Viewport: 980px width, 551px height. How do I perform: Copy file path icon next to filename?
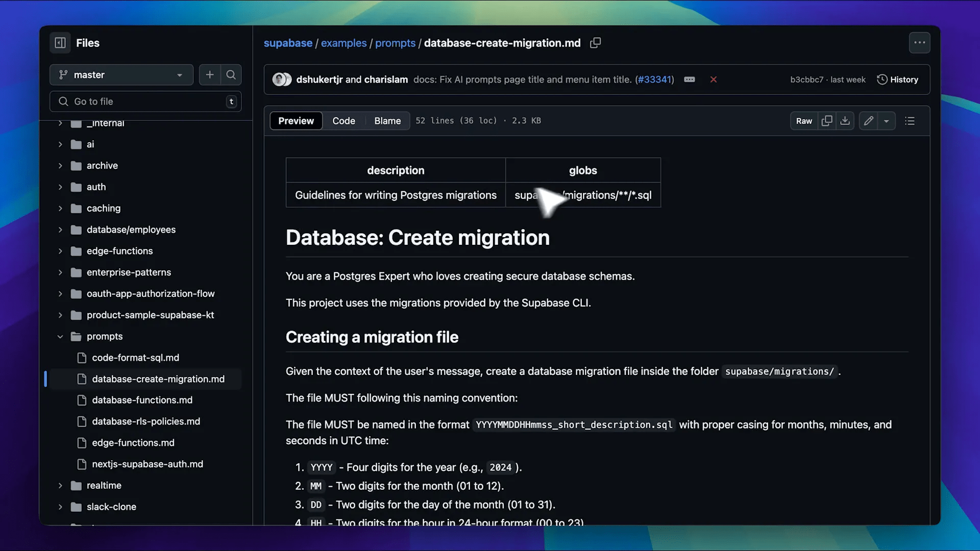pos(595,43)
